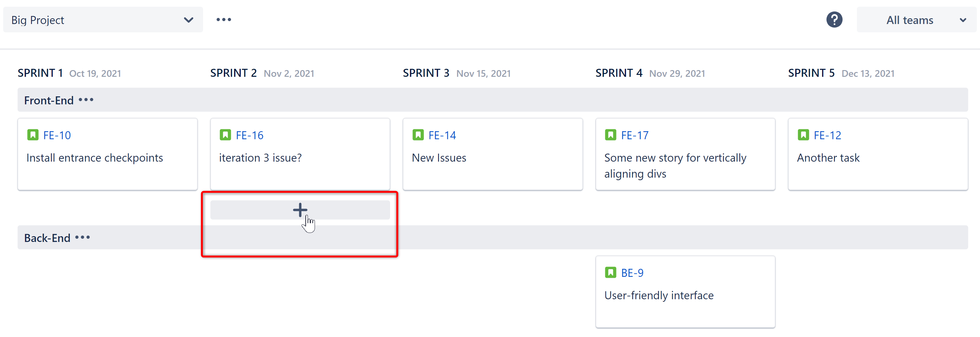Click the story icon on BE-9
This screenshot has width=980, height=337.
click(610, 273)
